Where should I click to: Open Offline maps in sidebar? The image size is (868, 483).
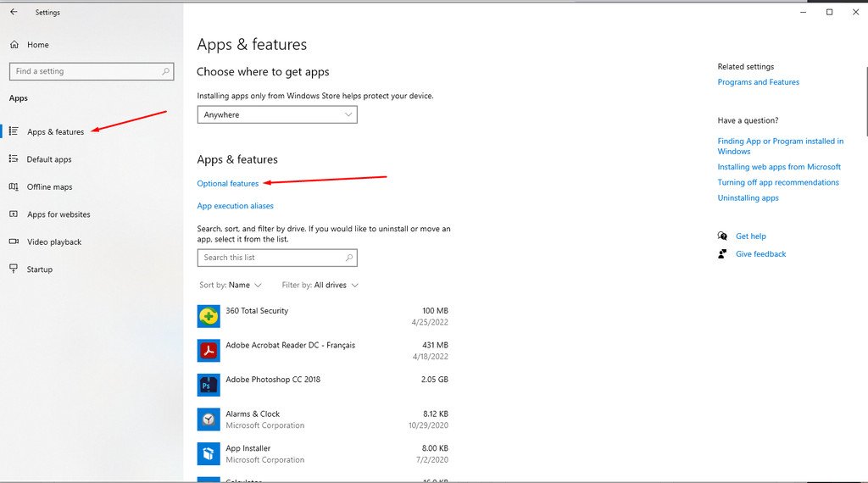(x=49, y=187)
